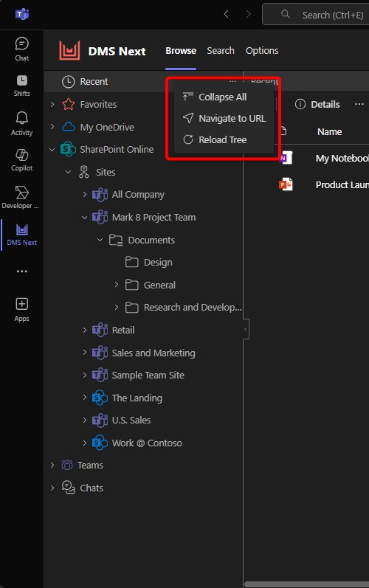Select the U.S. Sales site label

[131, 420]
